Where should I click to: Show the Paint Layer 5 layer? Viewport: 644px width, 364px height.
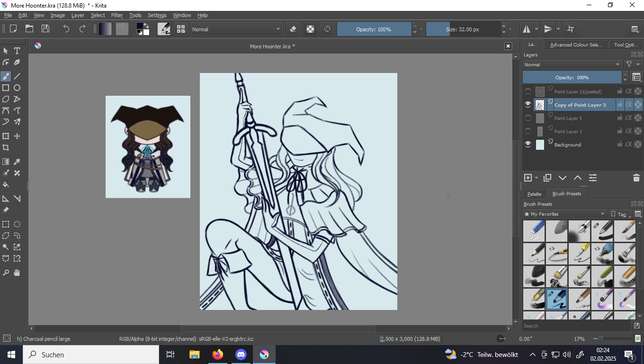(x=528, y=118)
